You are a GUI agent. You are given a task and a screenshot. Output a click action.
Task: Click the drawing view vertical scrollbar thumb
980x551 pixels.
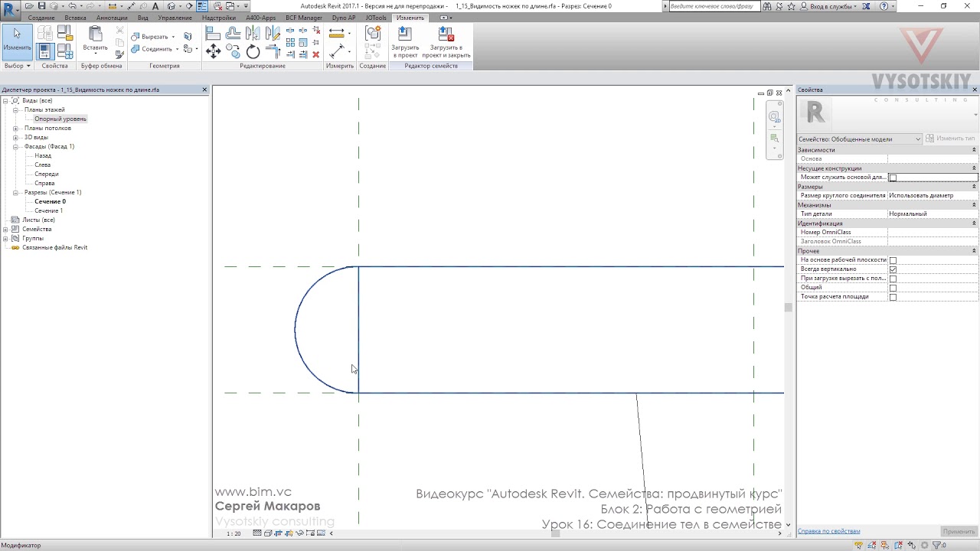788,307
